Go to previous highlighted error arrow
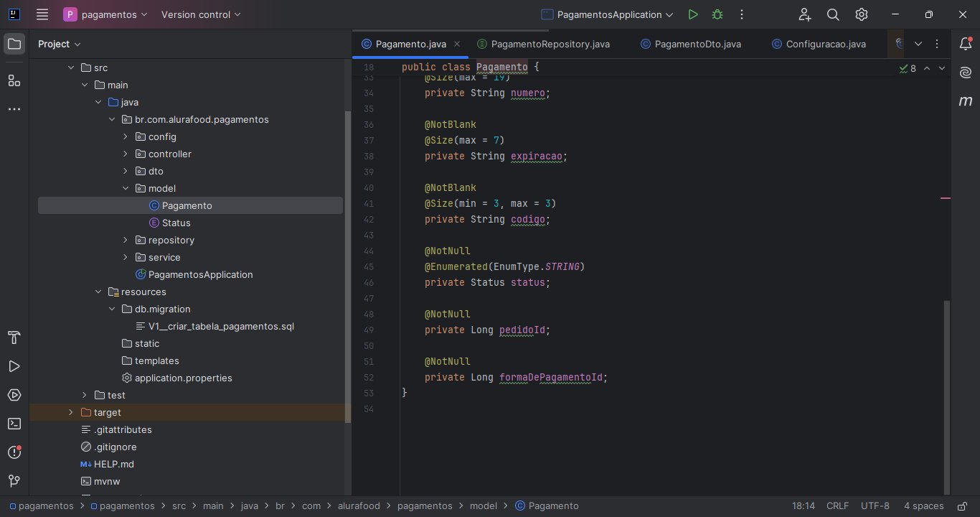 coord(927,68)
